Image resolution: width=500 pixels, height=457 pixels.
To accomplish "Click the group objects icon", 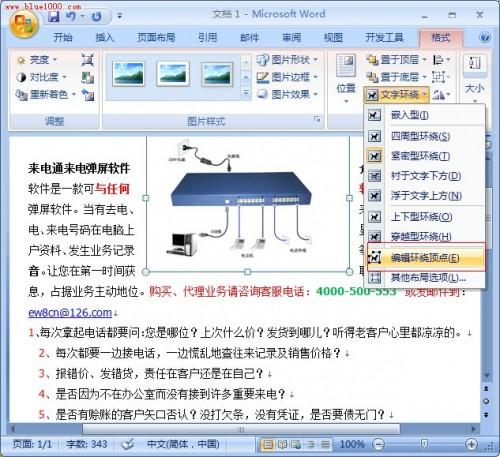I will [x=440, y=77].
